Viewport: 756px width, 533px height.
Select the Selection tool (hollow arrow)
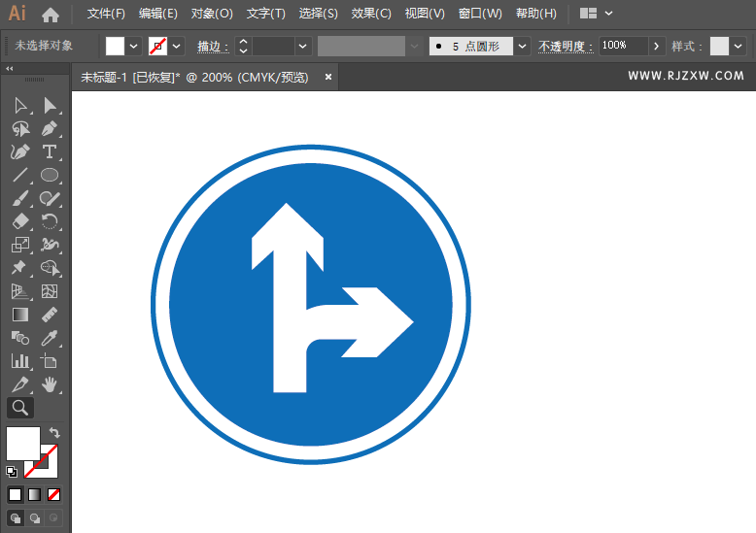click(20, 106)
